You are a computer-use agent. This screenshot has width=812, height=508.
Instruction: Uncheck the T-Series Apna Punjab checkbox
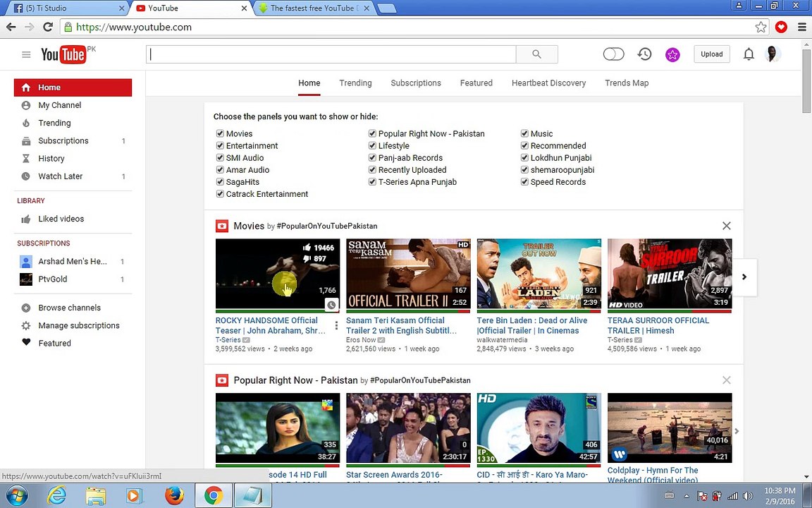point(372,182)
